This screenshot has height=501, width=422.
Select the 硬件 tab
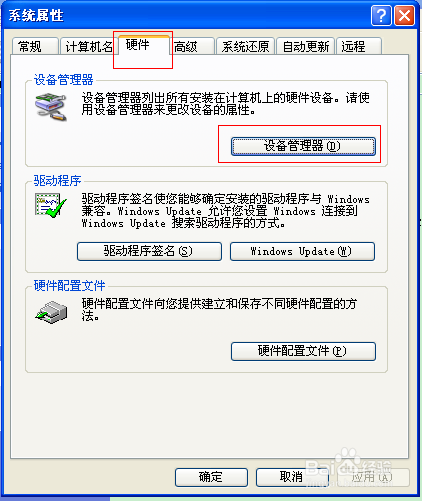coord(144,45)
